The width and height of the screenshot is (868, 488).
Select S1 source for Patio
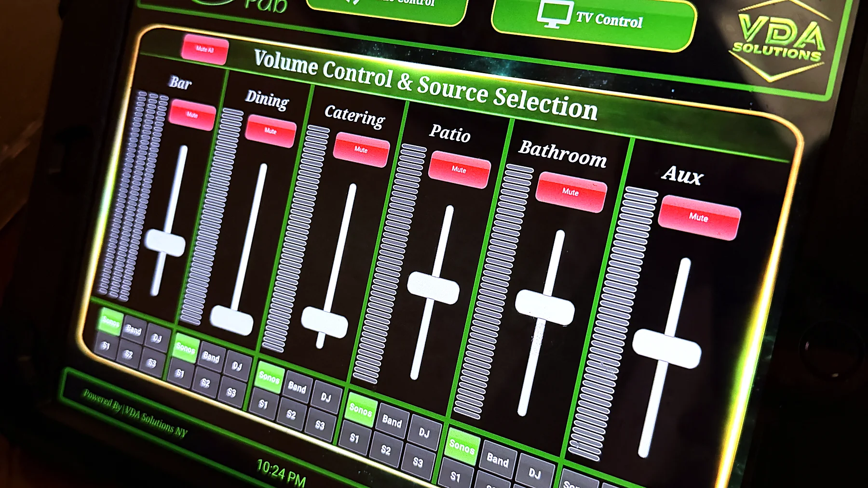pyautogui.click(x=354, y=438)
